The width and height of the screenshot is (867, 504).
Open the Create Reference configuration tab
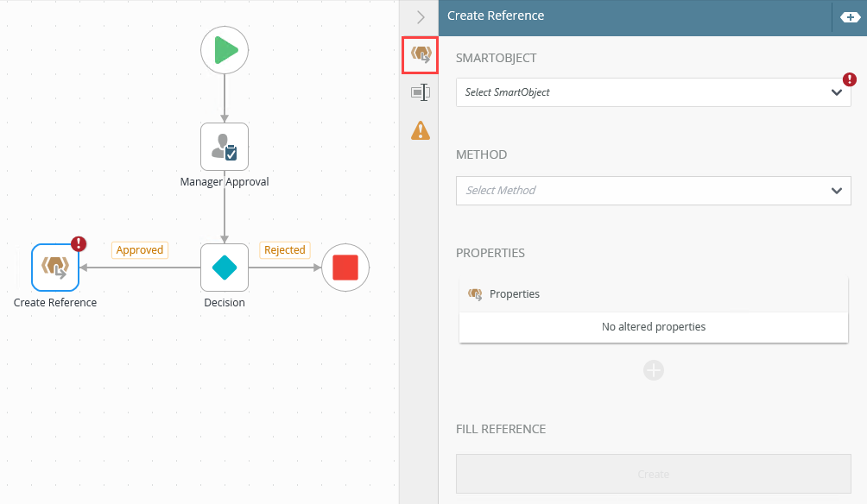421,54
